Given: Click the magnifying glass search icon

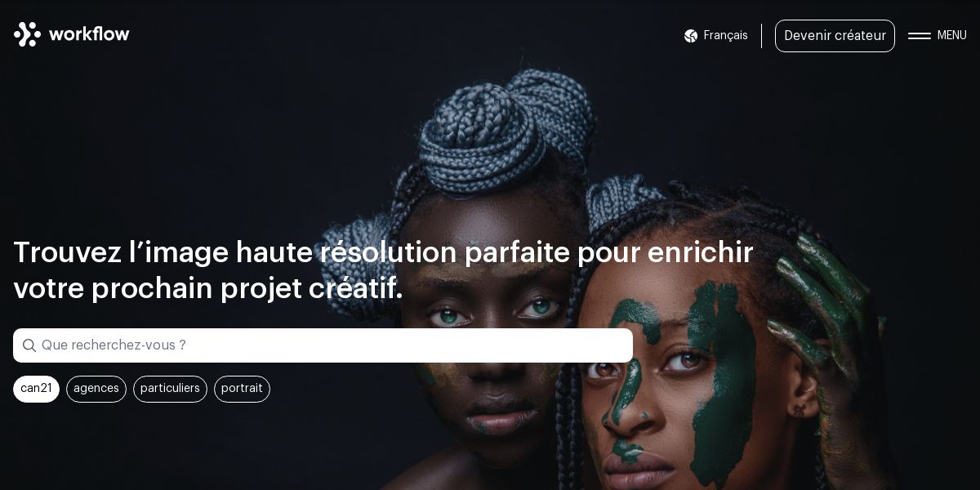Looking at the screenshot, I should pos(29,345).
